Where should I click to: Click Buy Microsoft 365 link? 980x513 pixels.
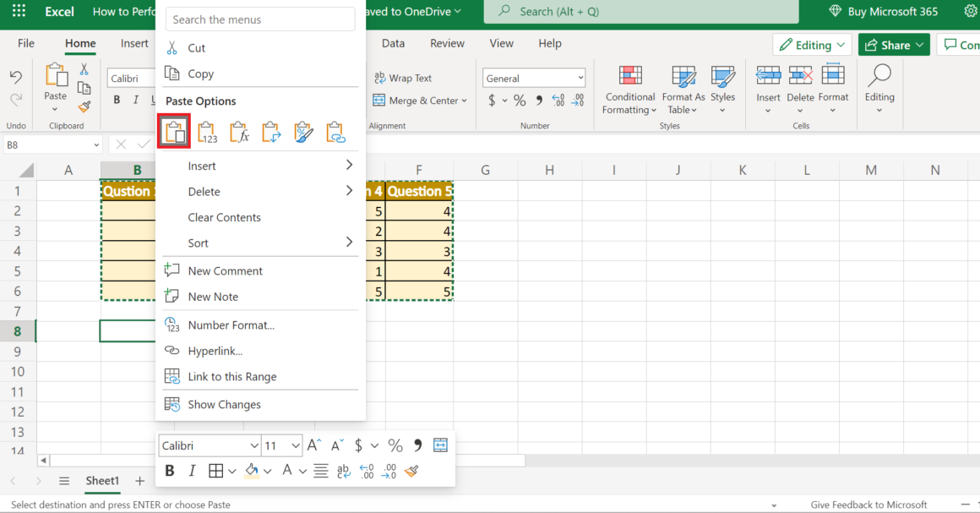pos(883,12)
